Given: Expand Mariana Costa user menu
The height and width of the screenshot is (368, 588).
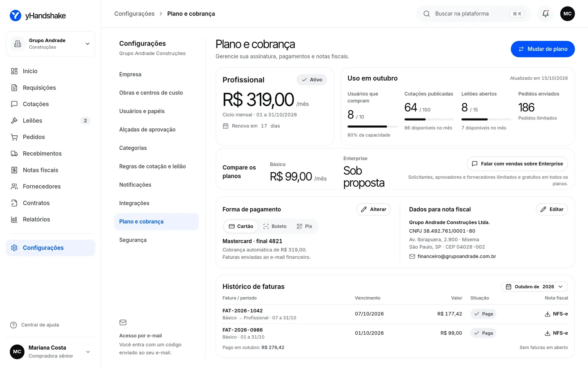Looking at the screenshot, I should [x=51, y=352].
